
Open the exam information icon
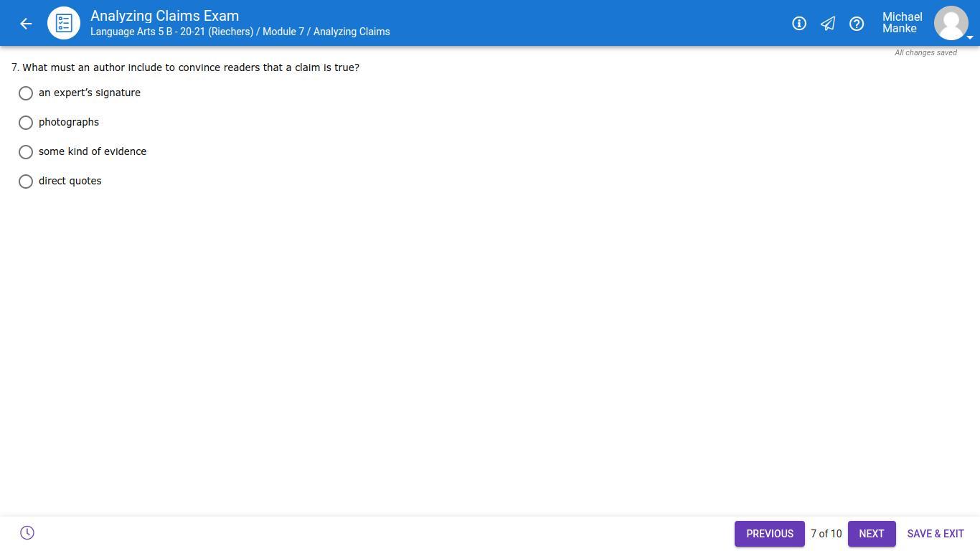[x=798, y=24]
